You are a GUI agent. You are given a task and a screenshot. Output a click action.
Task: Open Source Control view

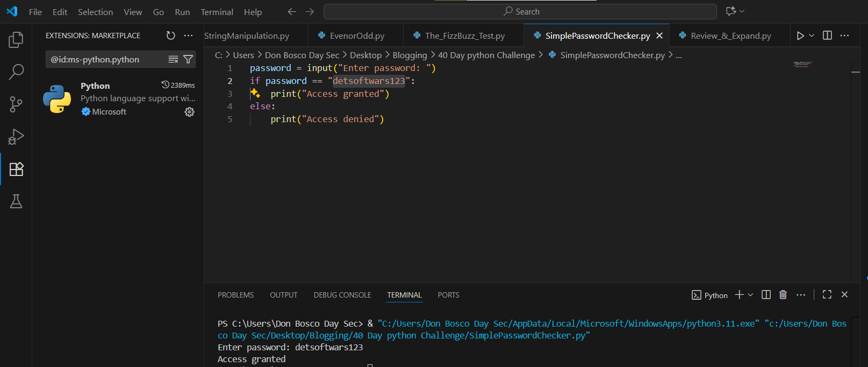(16, 104)
